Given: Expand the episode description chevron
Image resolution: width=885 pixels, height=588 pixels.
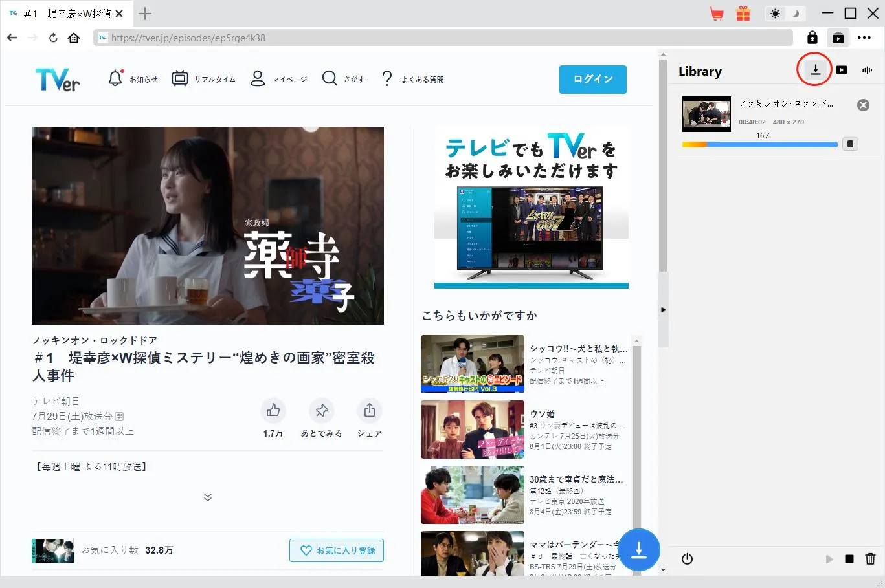Looking at the screenshot, I should point(208,497).
